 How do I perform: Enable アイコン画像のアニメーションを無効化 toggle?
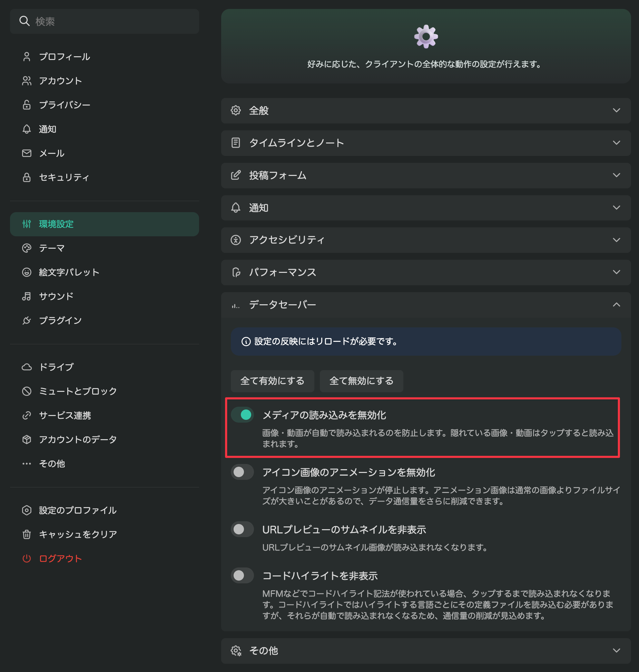click(242, 472)
